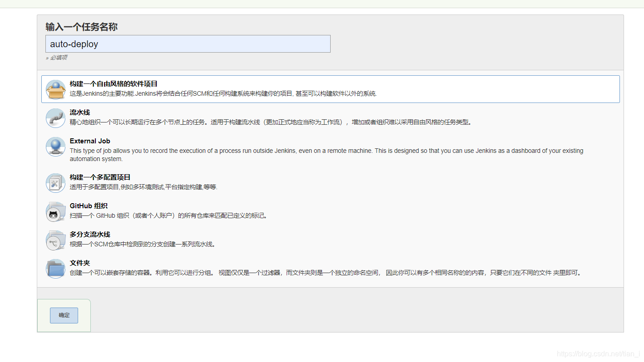The width and height of the screenshot is (644, 362).
Task: Click the 文件夹 folder icon
Action: coord(55,269)
